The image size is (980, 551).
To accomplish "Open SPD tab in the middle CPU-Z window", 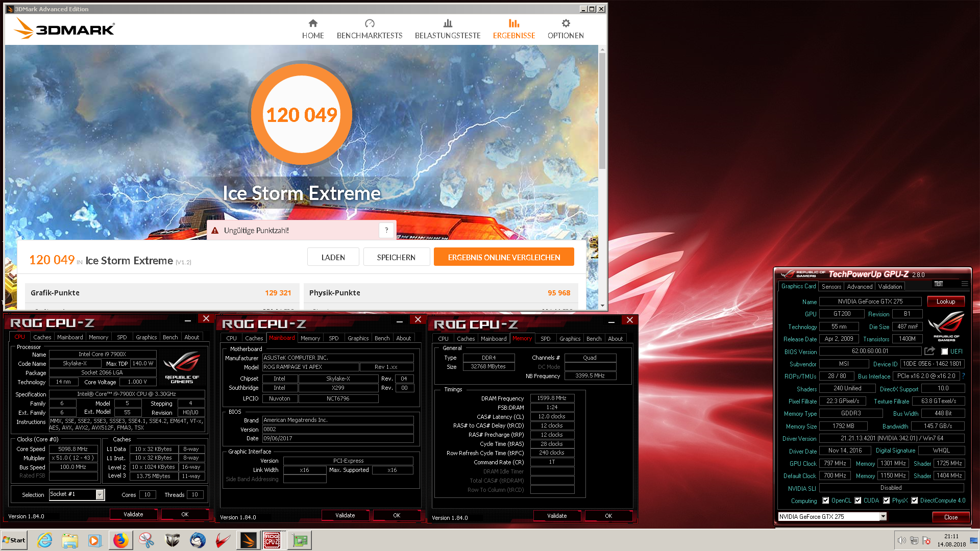I will (x=333, y=338).
